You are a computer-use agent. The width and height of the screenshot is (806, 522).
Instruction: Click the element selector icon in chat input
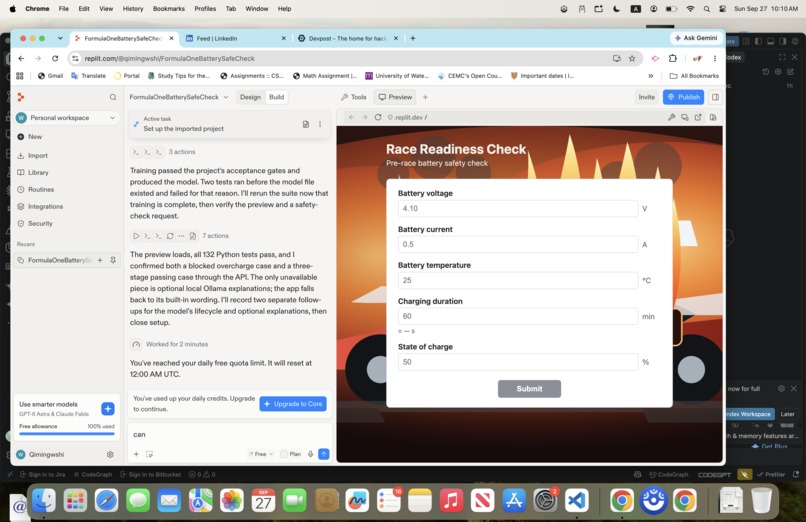click(x=150, y=454)
